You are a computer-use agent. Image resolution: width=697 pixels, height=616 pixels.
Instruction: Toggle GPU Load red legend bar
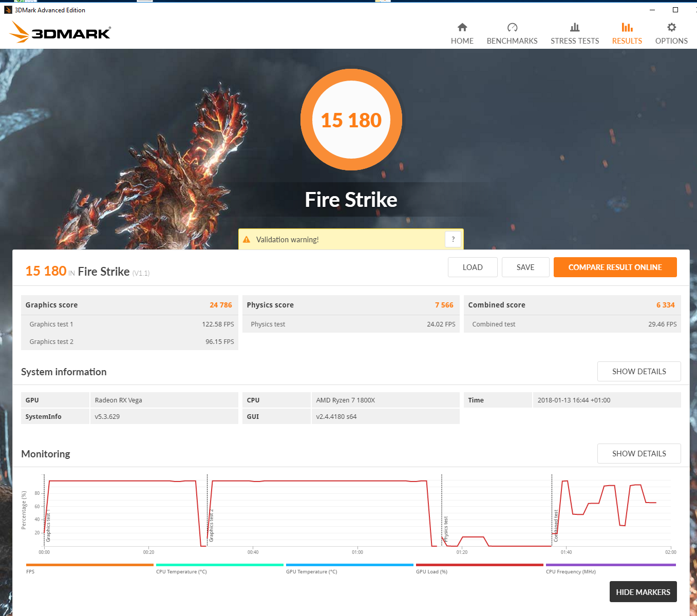[x=479, y=565]
